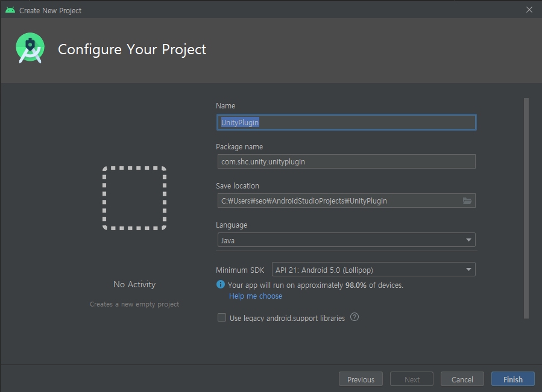Click the help question mark icon beside legacy libraries
Image resolution: width=542 pixels, height=392 pixels.
[x=355, y=317]
